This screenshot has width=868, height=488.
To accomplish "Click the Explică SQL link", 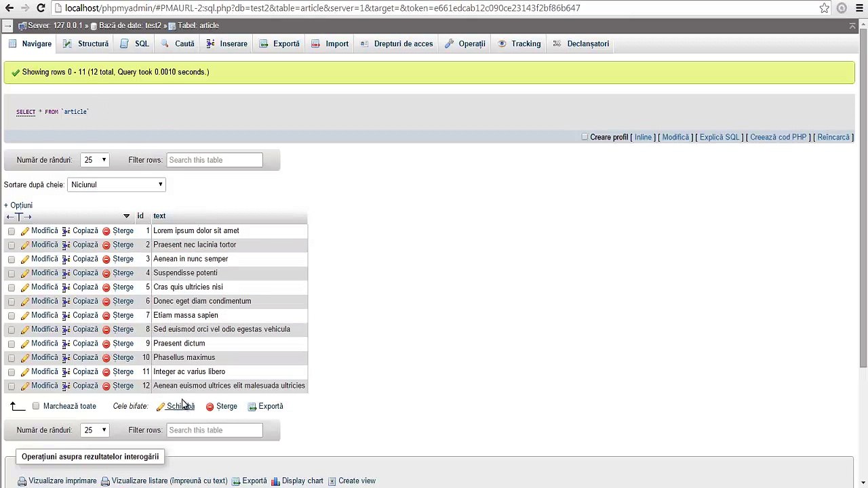I will [x=719, y=137].
